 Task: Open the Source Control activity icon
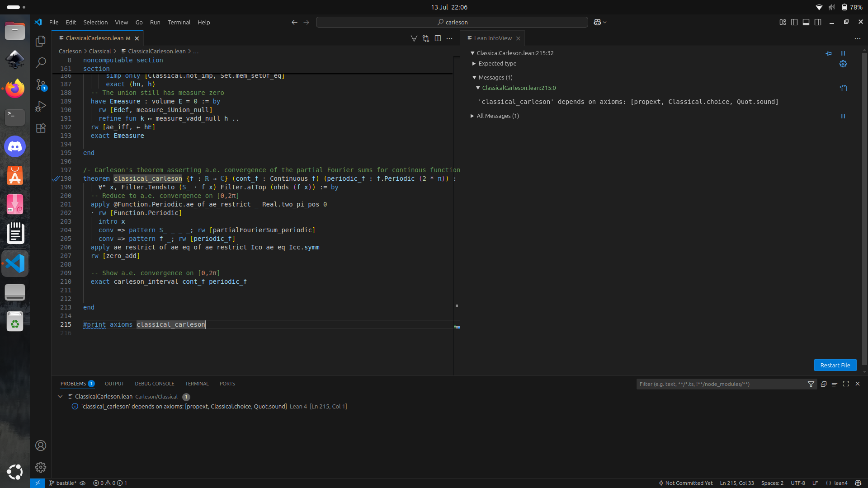tap(41, 84)
